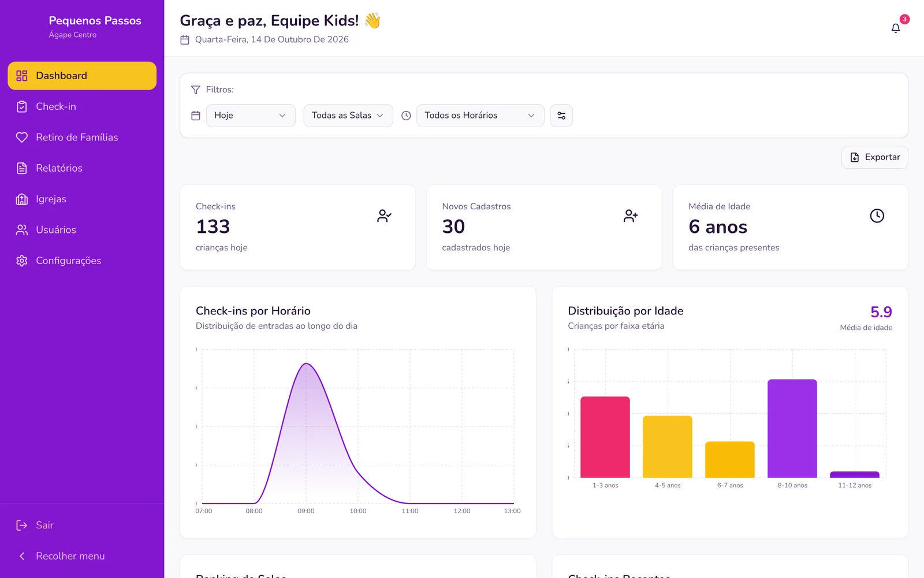Screen dimensions: 924x578
Task: Click the Usuários people icon
Action: tap(22, 230)
